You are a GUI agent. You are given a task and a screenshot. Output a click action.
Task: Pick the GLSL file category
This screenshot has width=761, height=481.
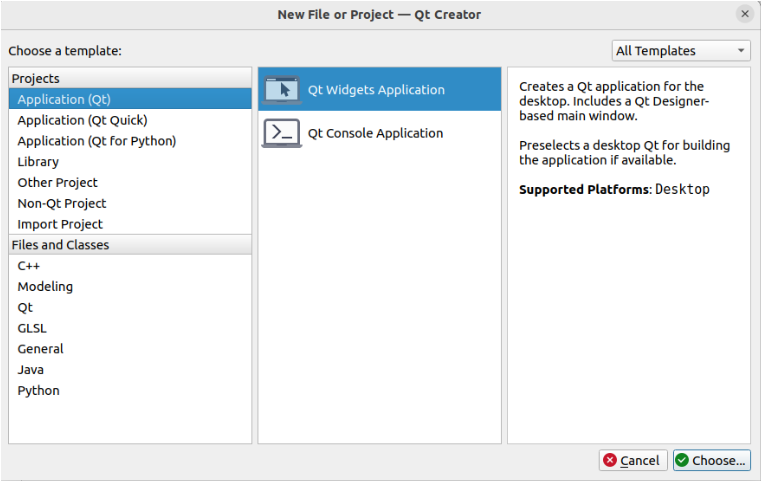[32, 328]
